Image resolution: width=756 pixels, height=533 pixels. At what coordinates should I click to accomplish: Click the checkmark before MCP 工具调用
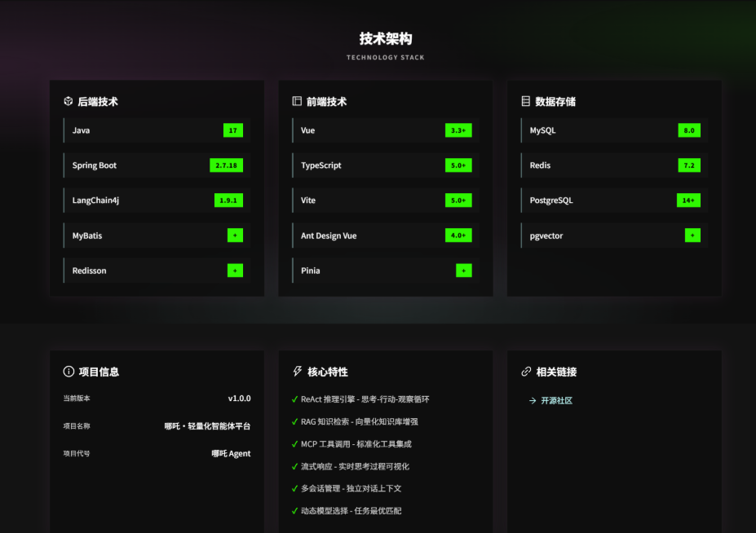click(294, 444)
